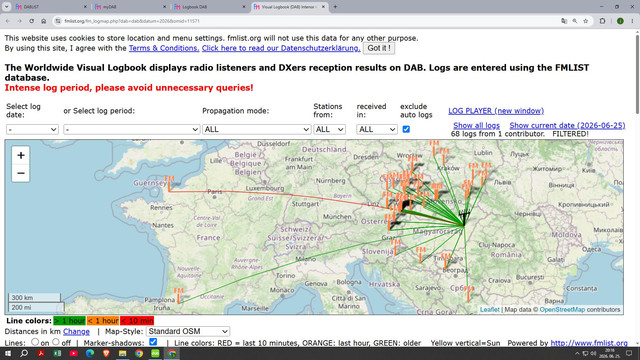Open the Select log period dropdown
The image size is (640, 360).
pyautogui.click(x=131, y=129)
